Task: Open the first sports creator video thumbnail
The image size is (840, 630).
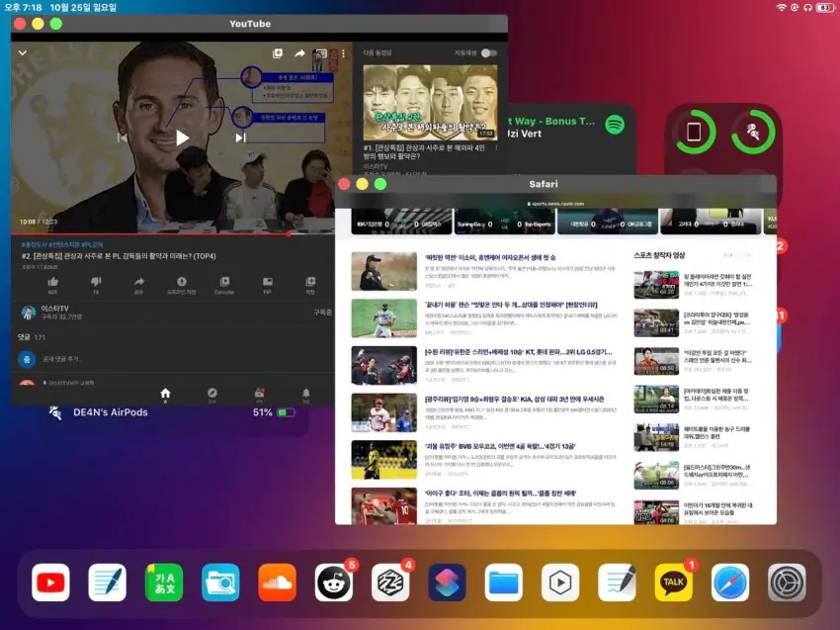Action: pos(656,284)
